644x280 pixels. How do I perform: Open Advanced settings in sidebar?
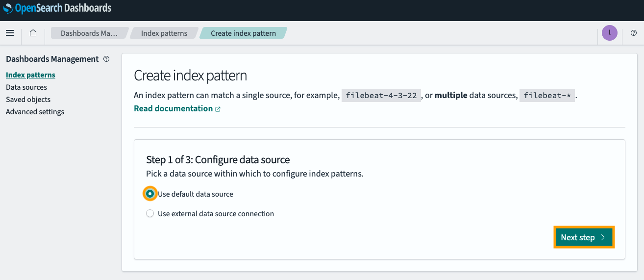pyautogui.click(x=35, y=112)
